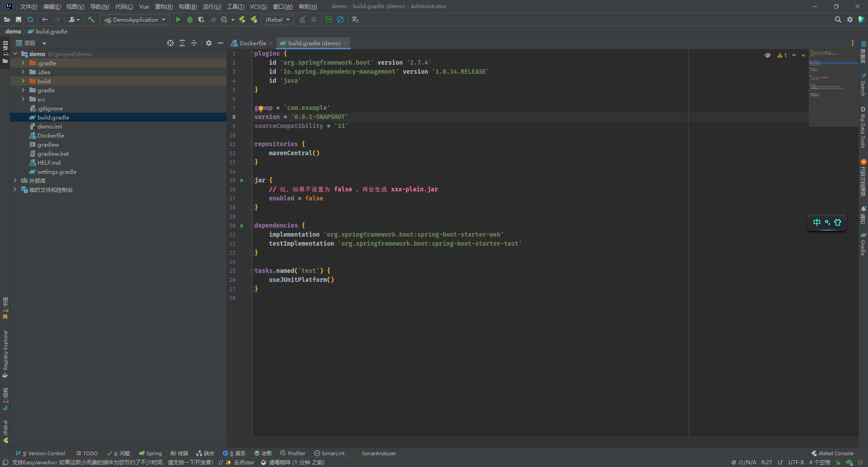The width and height of the screenshot is (868, 467).
Task: Click the Debug with JRebel rocket icon
Action: point(254,19)
